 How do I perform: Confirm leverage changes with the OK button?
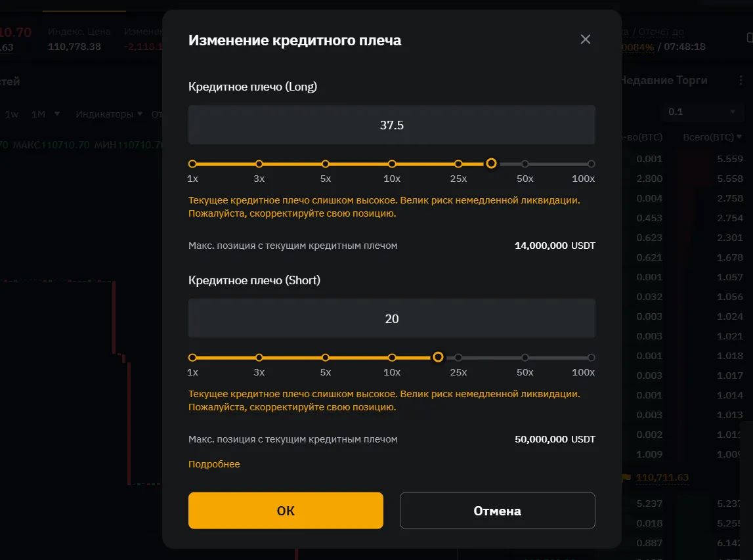[x=286, y=510]
